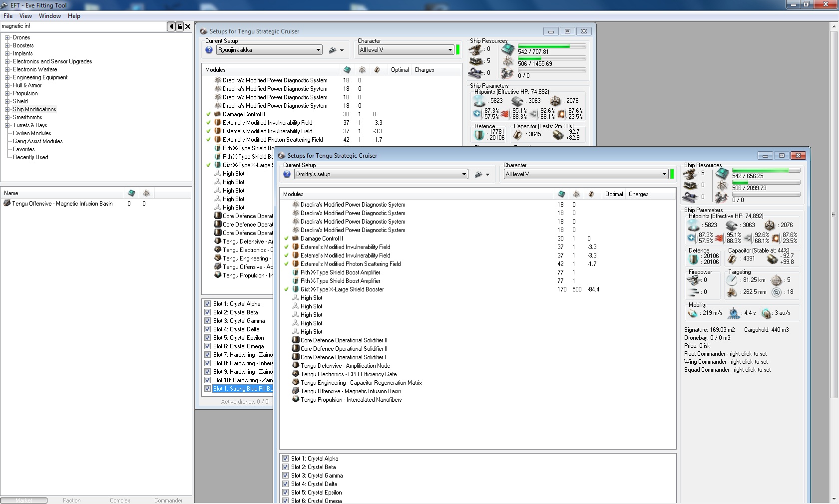Viewport: 839px width, 504px height.
Task: Uncheck Slot 3: Crystal Gamma in Dmitry's setup
Action: pos(285,476)
